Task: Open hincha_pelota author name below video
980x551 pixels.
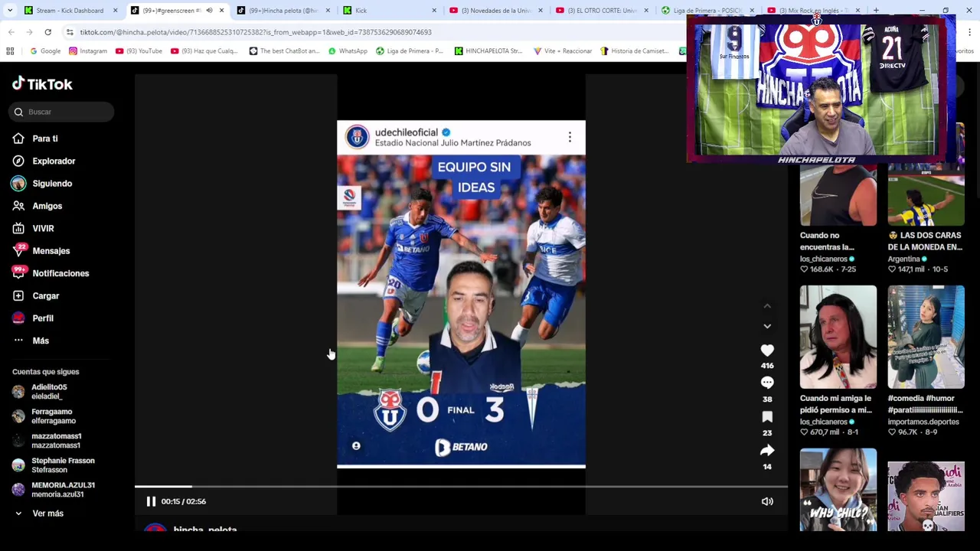Action: click(x=205, y=528)
